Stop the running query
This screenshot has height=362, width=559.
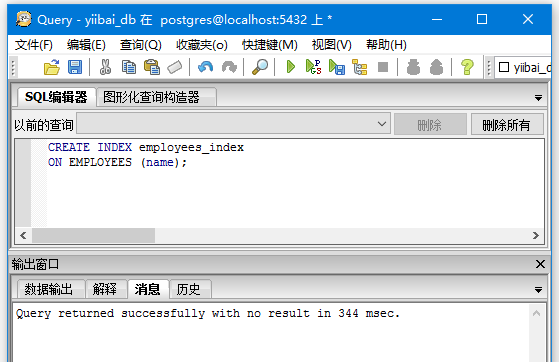pos(383,67)
